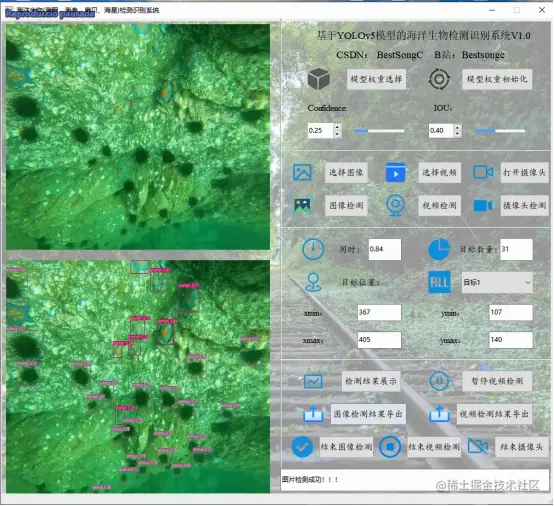
Task: Click the 检测结果展示 button
Action: click(371, 381)
